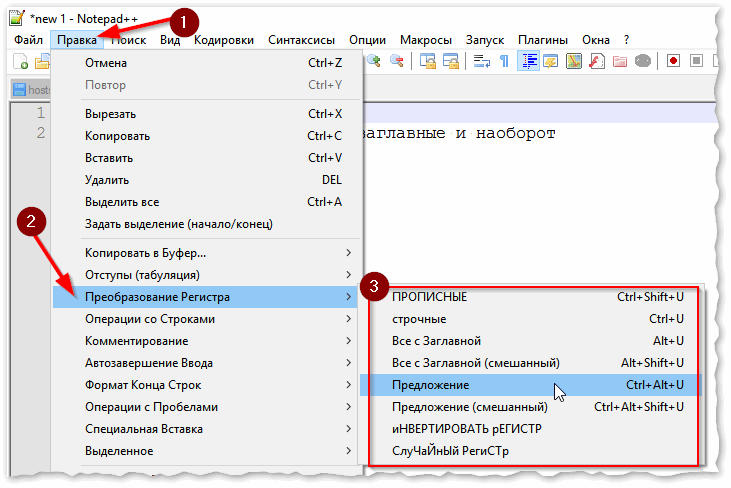Click the Zoom Out magnifier icon
The image size is (731, 488).
397,61
